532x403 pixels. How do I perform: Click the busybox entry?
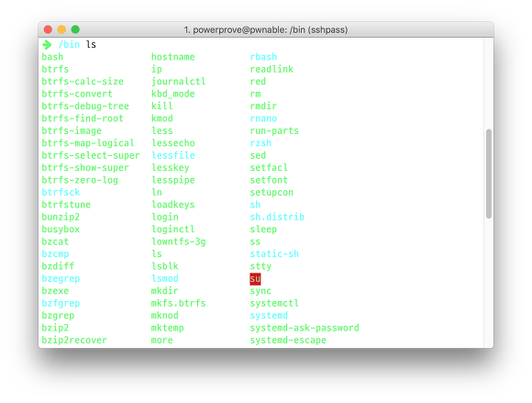61,229
